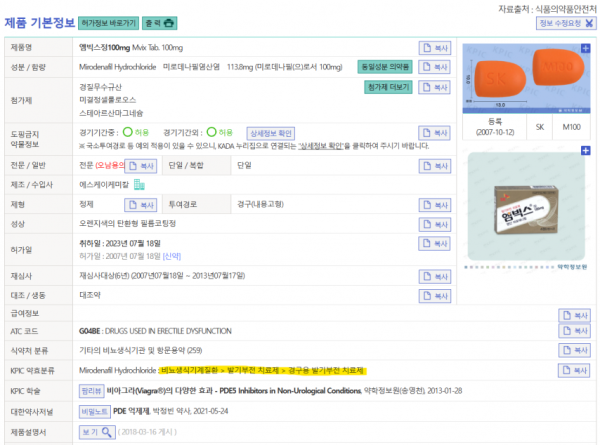Click the [신약] link
Viewport: 600px width, 445px height.
click(x=172, y=256)
